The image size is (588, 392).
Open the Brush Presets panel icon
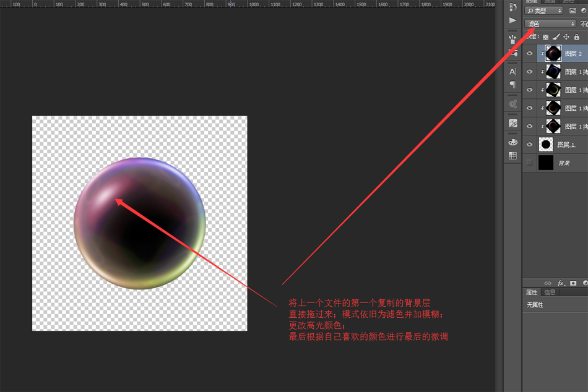coord(512,38)
